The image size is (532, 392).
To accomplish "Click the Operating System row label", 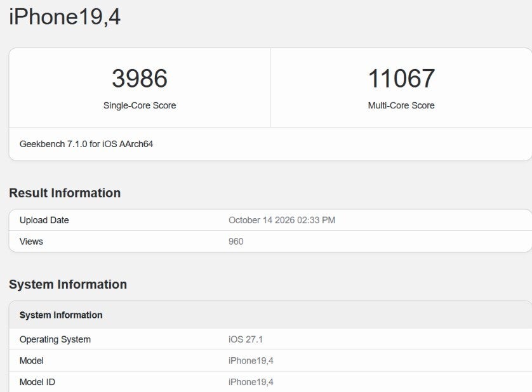I will 55,339.
